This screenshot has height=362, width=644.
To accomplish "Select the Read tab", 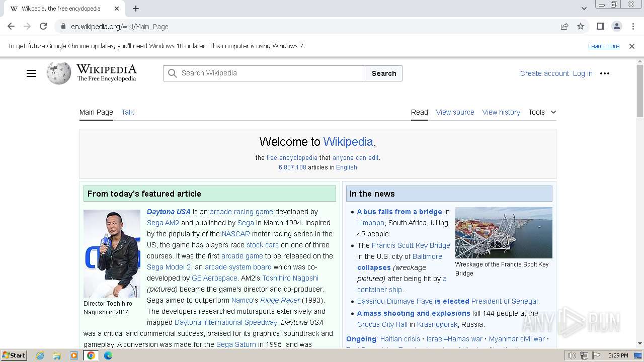I will pyautogui.click(x=420, y=112).
